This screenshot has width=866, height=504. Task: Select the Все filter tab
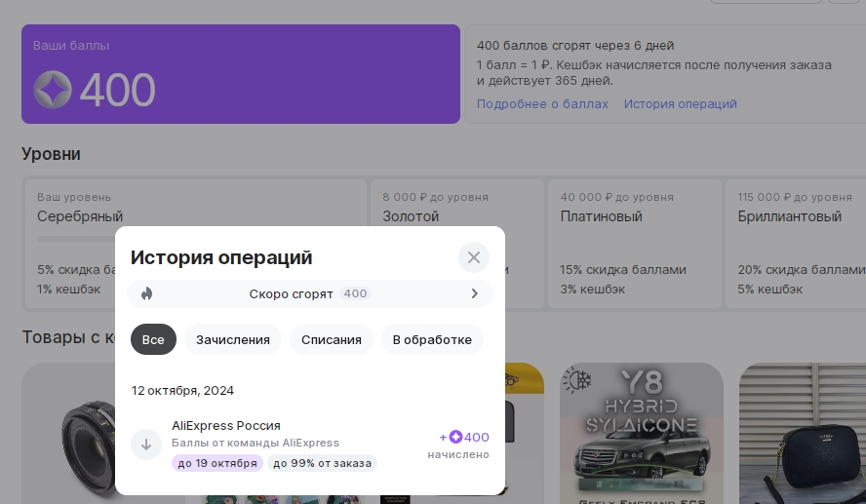tap(153, 339)
